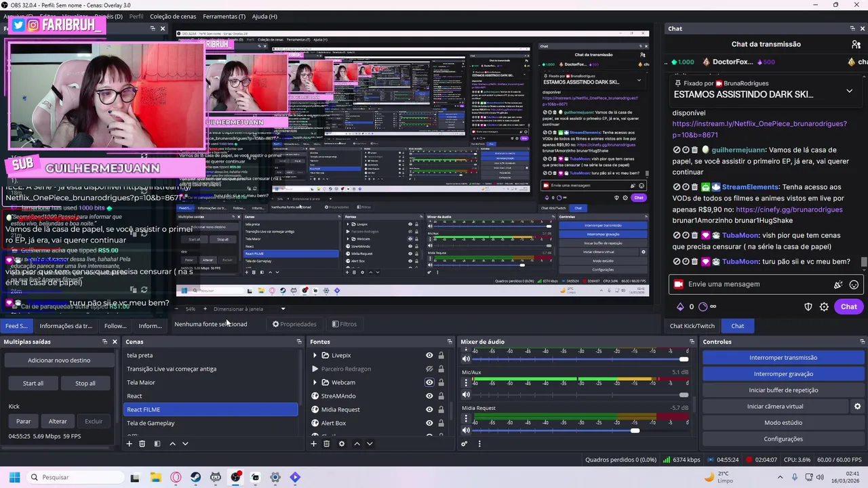Move source up arrow in Fontes toolbar
The image size is (868, 488).
coord(357,444)
